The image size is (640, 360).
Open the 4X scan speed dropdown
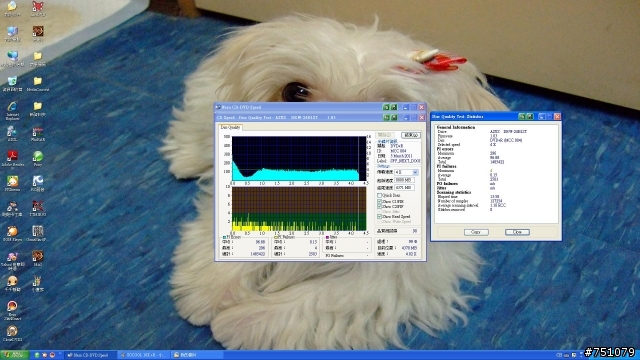pyautogui.click(x=416, y=173)
